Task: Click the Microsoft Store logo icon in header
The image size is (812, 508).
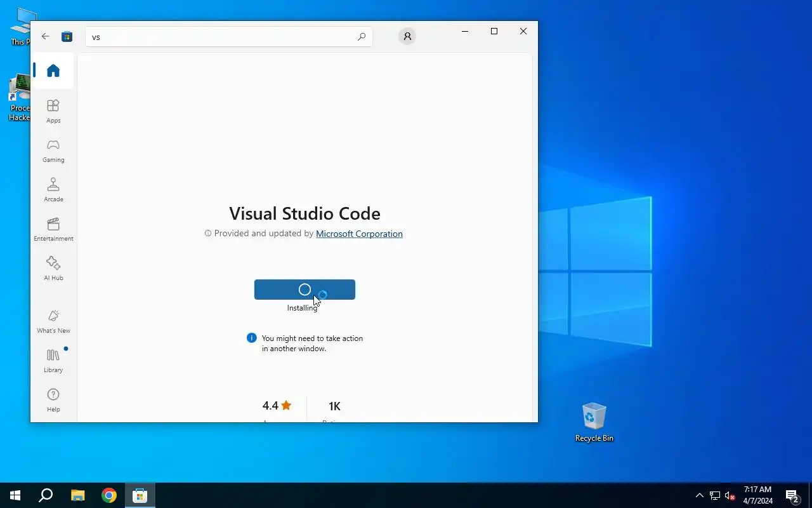Action: (67, 37)
